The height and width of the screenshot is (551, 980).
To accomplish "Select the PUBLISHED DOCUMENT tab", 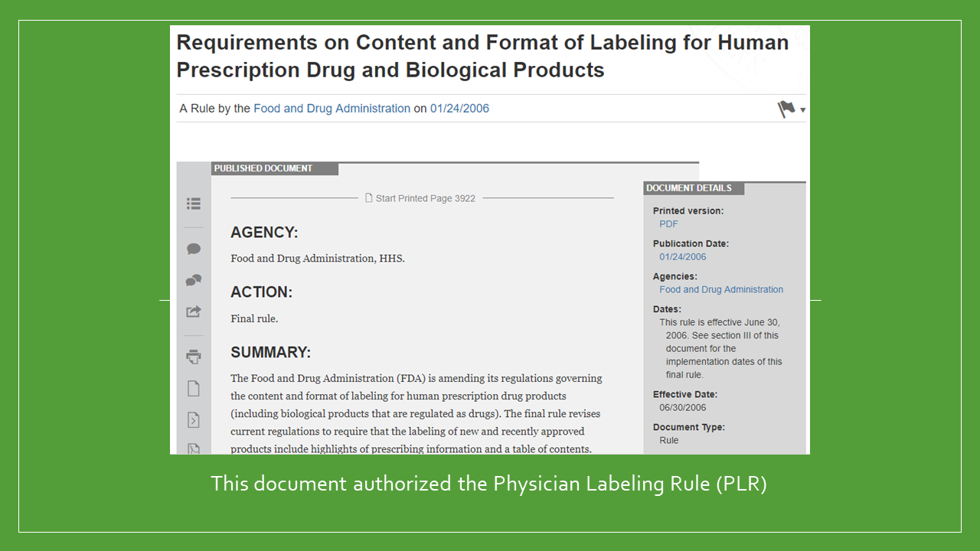I will pyautogui.click(x=276, y=168).
